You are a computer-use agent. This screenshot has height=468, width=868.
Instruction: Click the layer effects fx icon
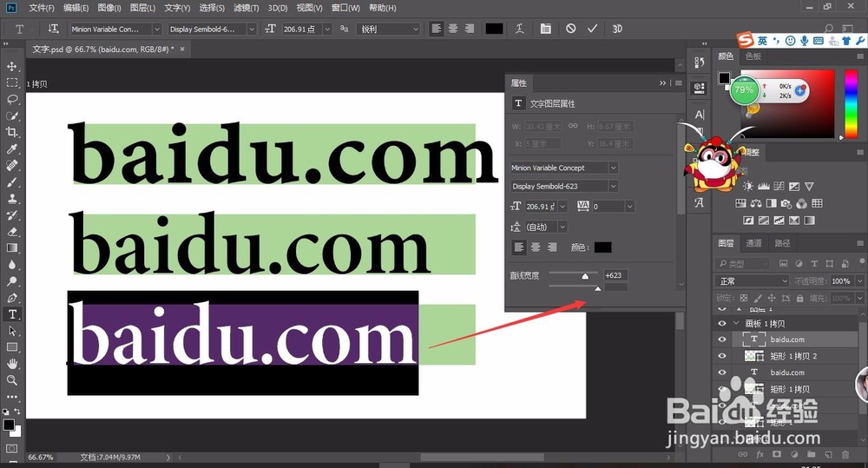(x=760, y=455)
